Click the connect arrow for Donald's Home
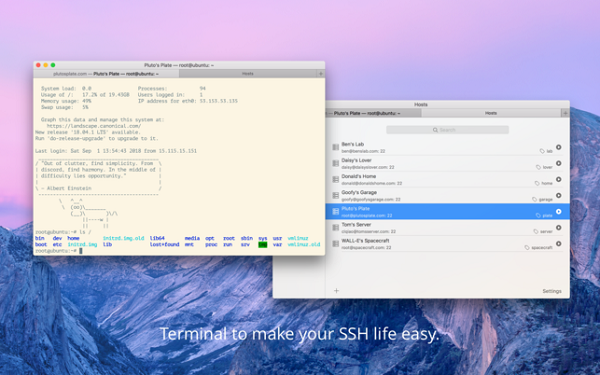 (558, 179)
